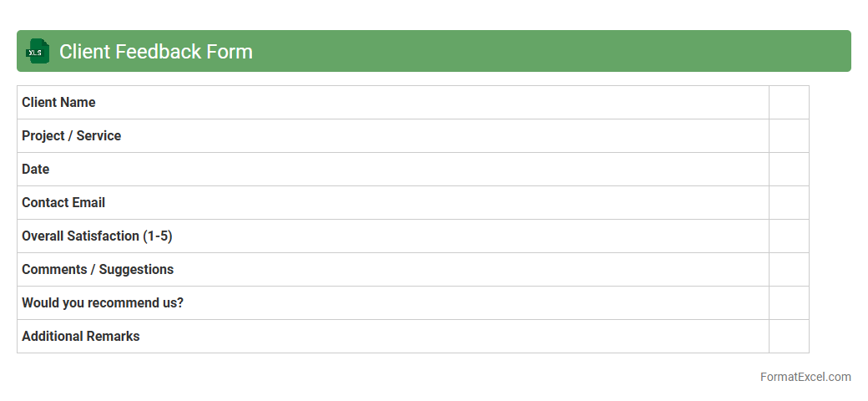Click the XLS file icon in header
The height and width of the screenshot is (401, 868).
click(x=38, y=52)
